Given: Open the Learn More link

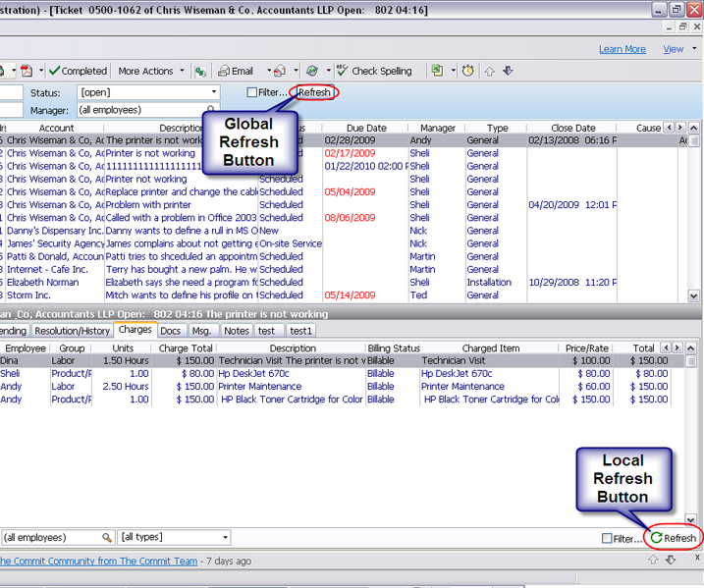Looking at the screenshot, I should (x=623, y=49).
